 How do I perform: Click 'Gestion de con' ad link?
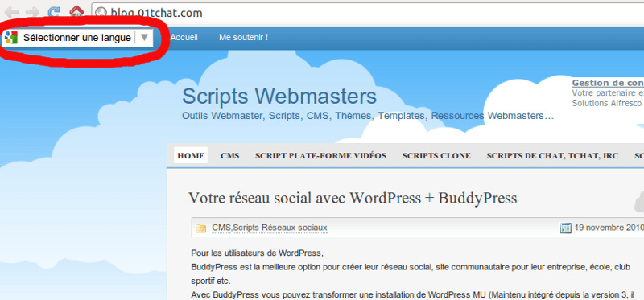[x=608, y=83]
